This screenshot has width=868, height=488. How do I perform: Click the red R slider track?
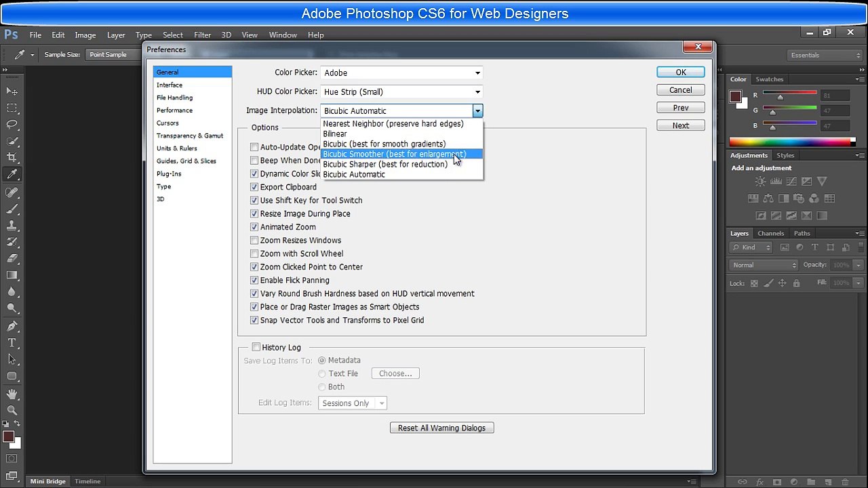789,93
